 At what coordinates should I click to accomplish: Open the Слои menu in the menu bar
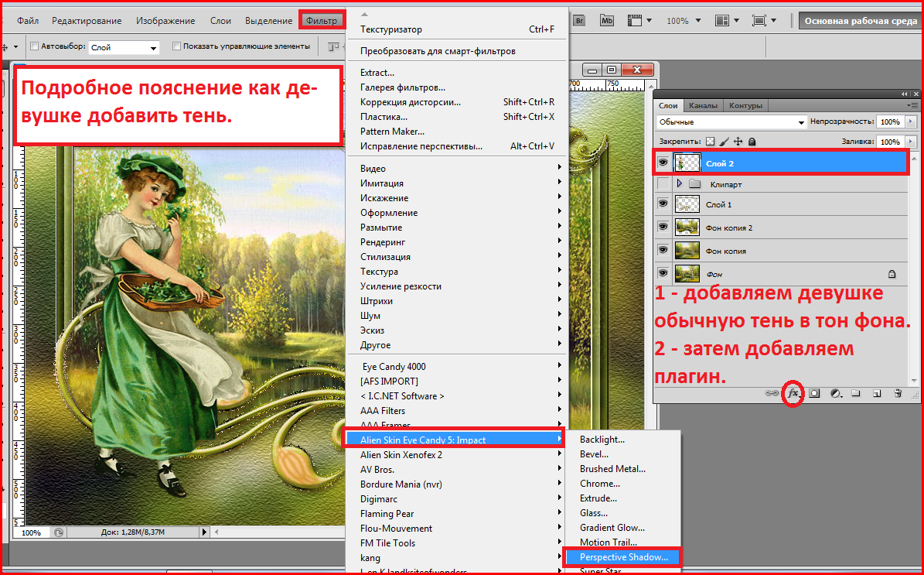click(x=220, y=21)
